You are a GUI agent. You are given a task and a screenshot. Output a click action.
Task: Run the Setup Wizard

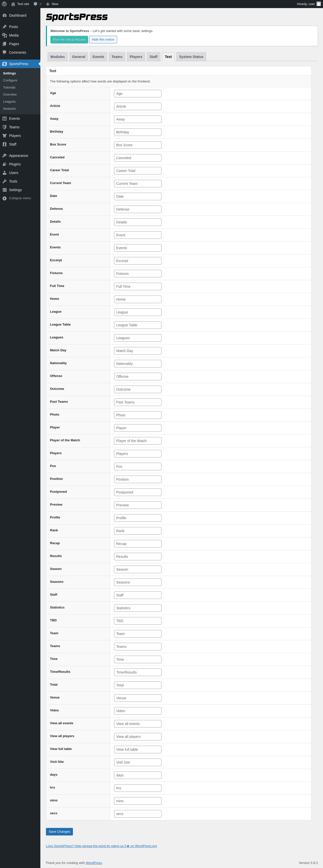(x=69, y=39)
